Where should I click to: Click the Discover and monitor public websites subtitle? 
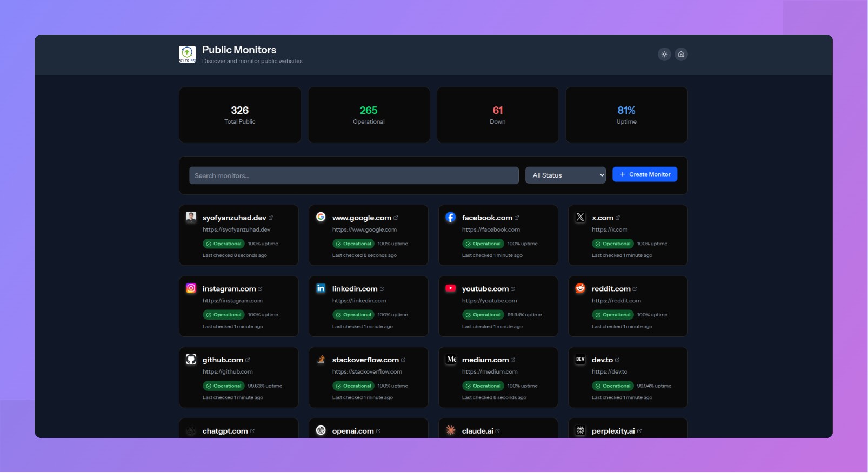(x=252, y=61)
